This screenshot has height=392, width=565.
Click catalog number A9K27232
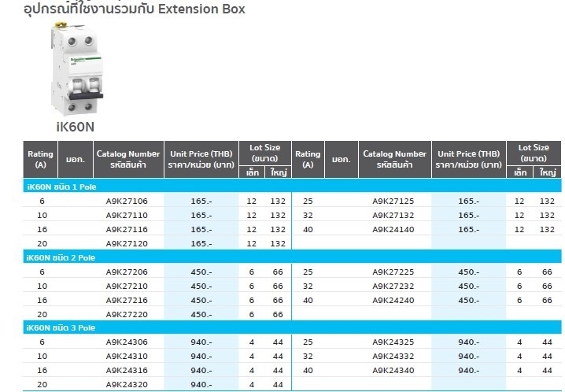(x=393, y=286)
